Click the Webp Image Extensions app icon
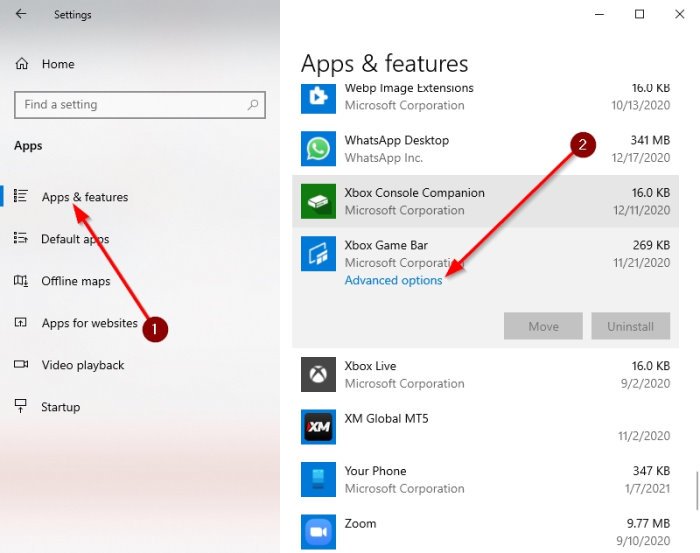 (x=318, y=98)
